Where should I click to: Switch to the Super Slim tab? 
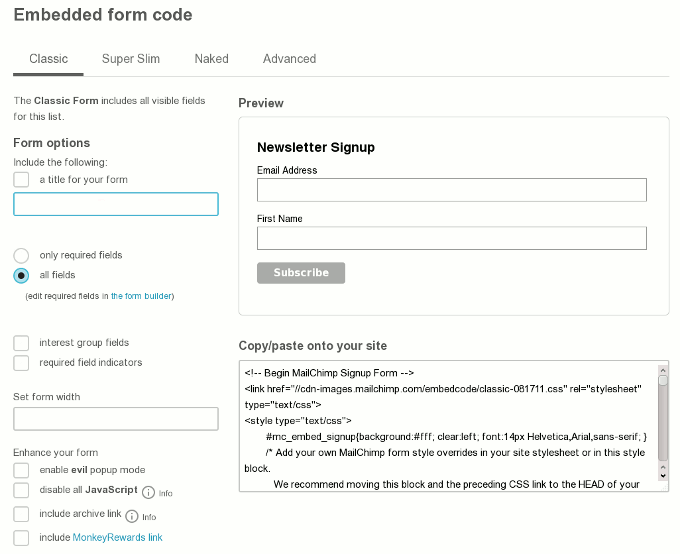pos(131,59)
